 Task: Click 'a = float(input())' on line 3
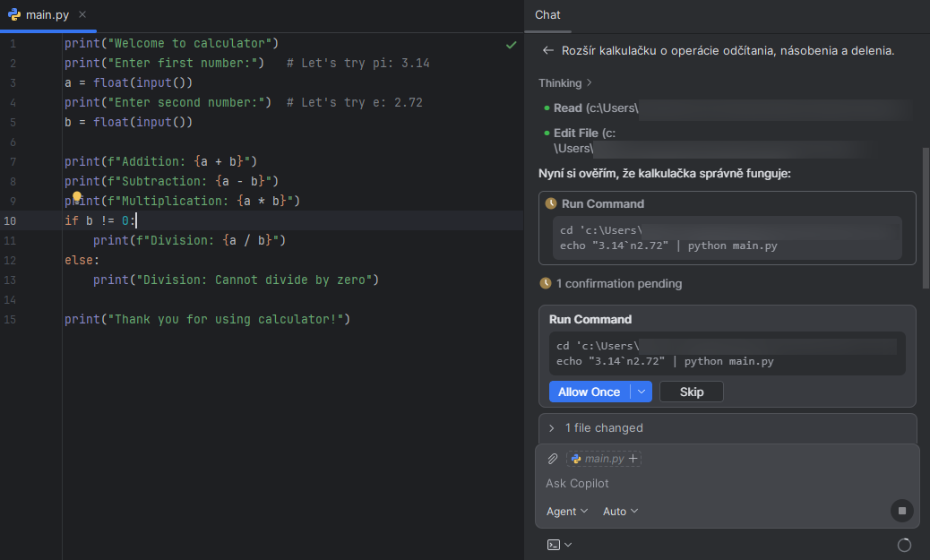point(129,82)
